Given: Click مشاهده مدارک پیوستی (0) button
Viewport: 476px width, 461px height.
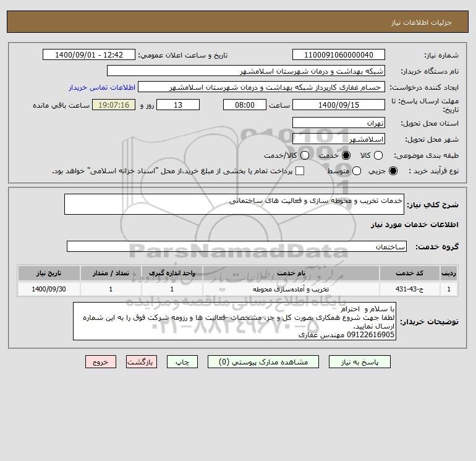Looking at the screenshot, I should coord(263,362).
